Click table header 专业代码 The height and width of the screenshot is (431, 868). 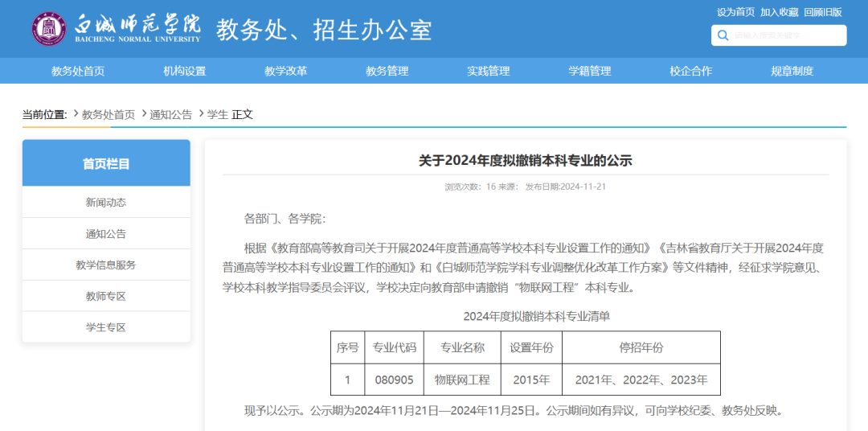pos(394,347)
